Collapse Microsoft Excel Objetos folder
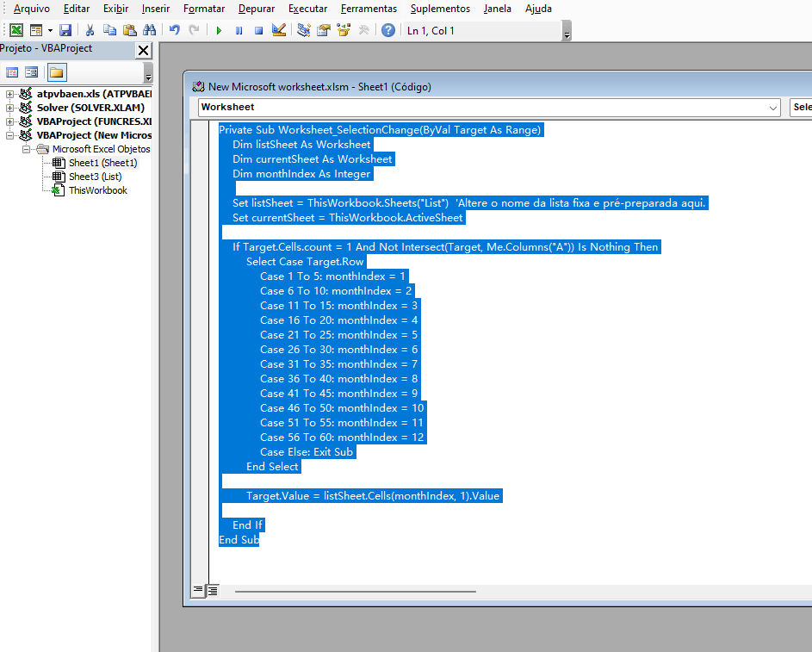This screenshot has height=652, width=812. coord(26,149)
